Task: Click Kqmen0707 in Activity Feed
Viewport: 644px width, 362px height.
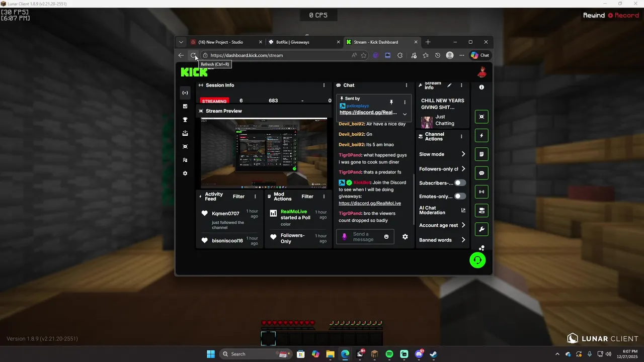Action: coord(225,214)
